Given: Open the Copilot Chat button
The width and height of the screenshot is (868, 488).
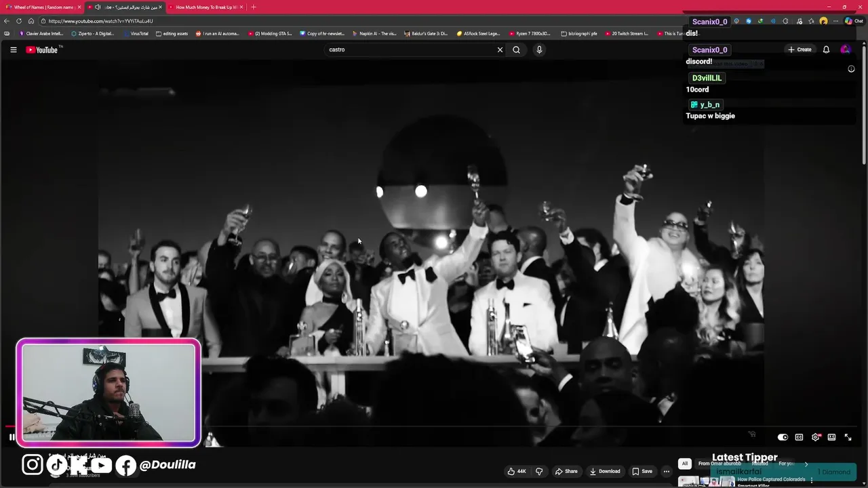Looking at the screenshot, I should coord(853,21).
